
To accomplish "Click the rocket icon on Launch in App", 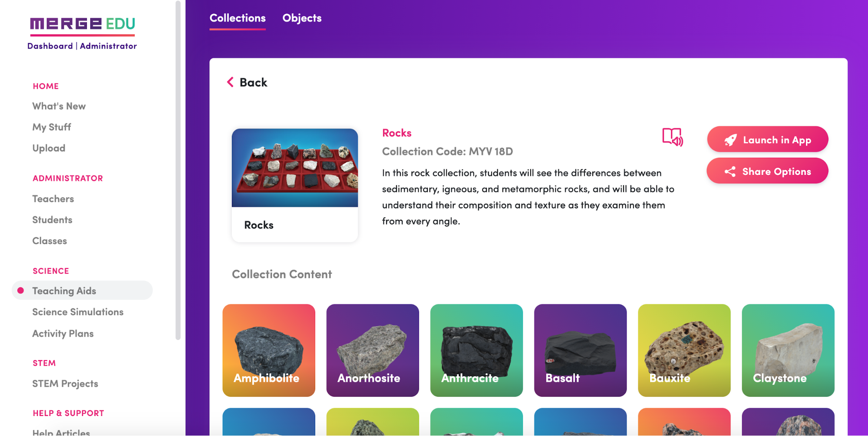I will 730,140.
